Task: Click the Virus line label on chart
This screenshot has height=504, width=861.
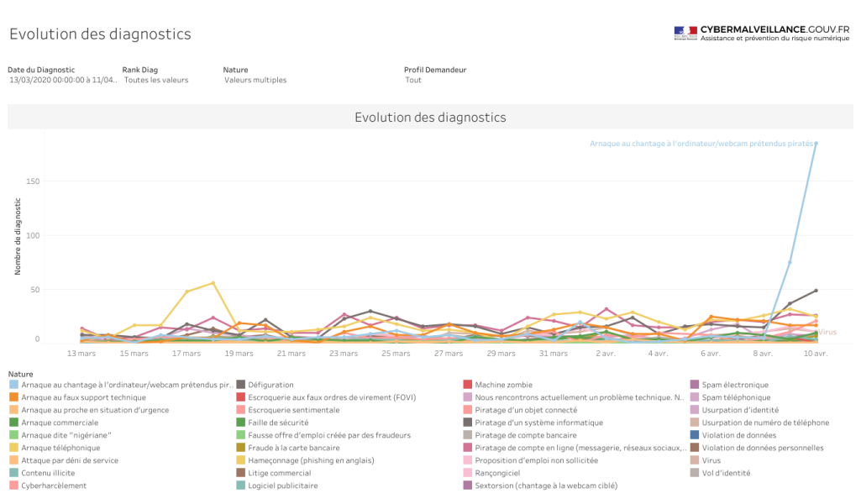Action: (828, 333)
